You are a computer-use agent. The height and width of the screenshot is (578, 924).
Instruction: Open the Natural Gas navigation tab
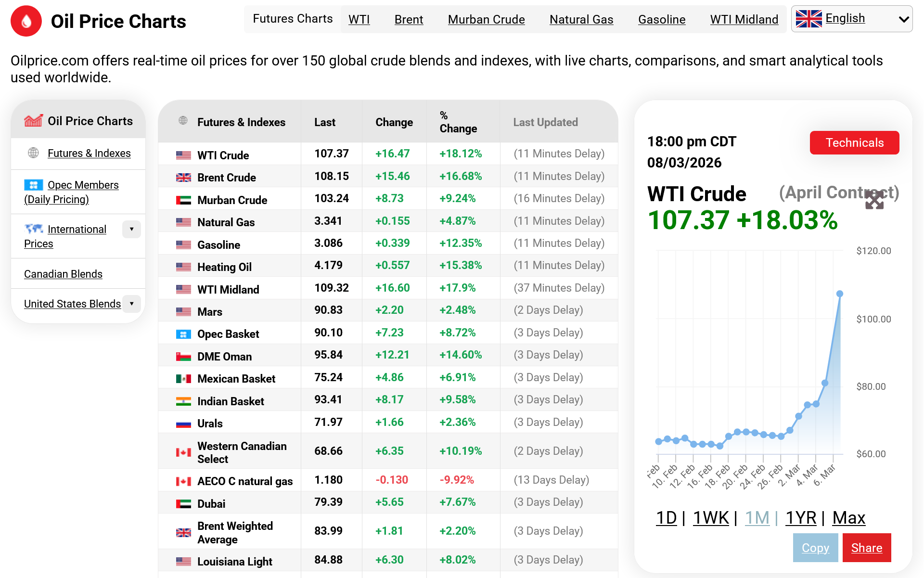pos(581,19)
